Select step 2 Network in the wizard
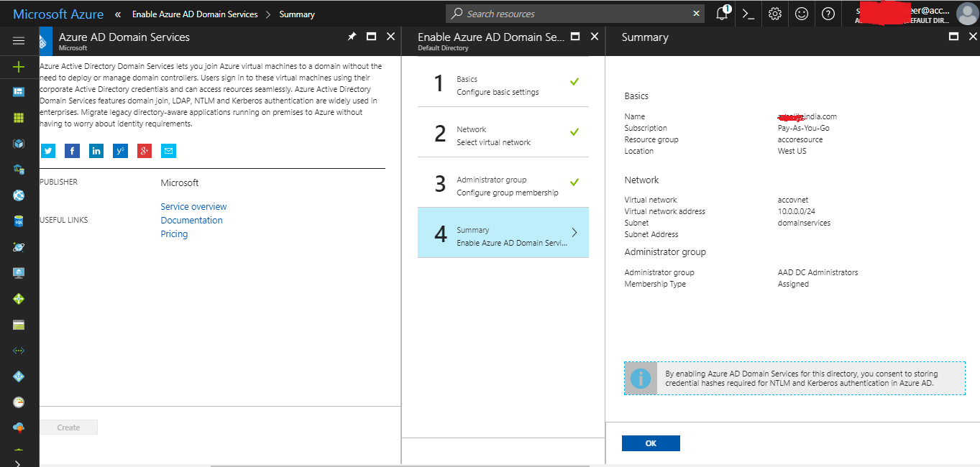This screenshot has height=467, width=980. (x=503, y=136)
